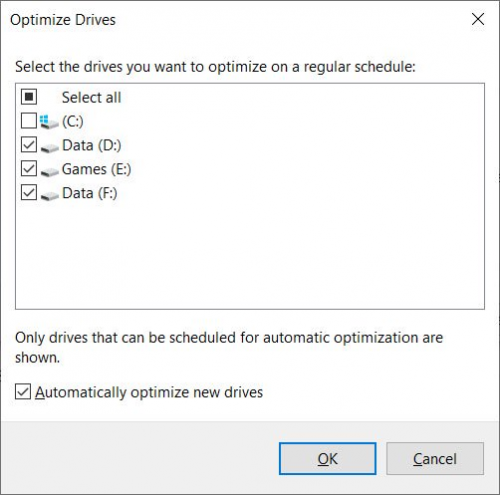Close the Optimize Drives dialog window
Viewport: 500px width, 495px height.
478,19
